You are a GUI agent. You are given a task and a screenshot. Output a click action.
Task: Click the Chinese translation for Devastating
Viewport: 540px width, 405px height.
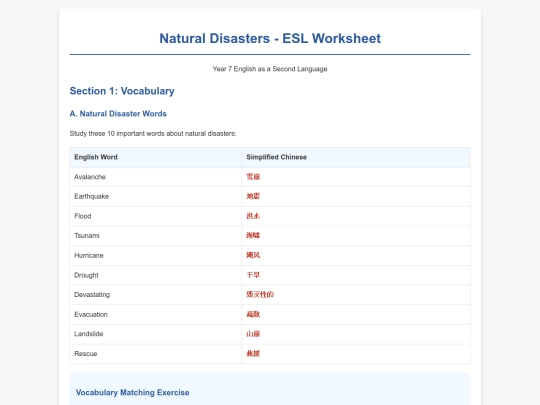pyautogui.click(x=260, y=295)
